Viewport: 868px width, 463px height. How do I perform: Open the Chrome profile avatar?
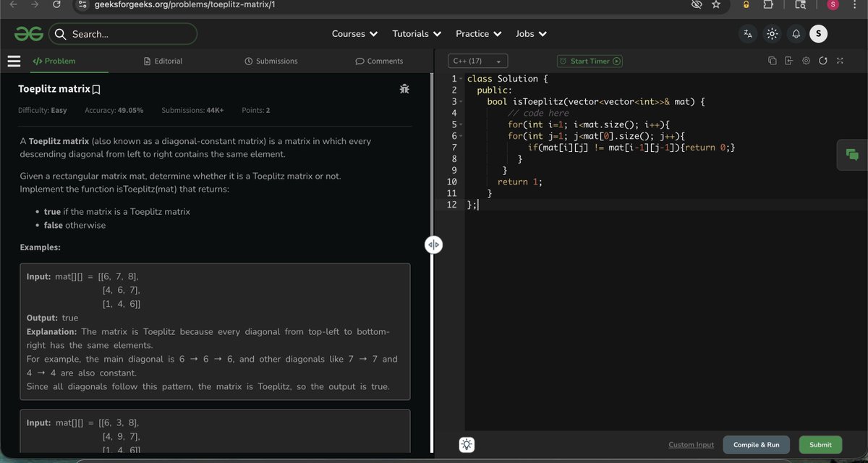click(x=833, y=4)
